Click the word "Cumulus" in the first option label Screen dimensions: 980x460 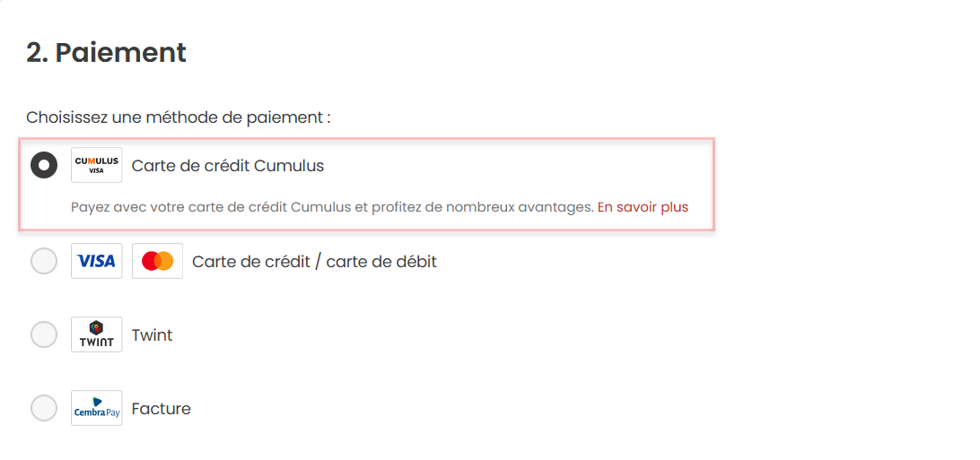pyautogui.click(x=289, y=166)
